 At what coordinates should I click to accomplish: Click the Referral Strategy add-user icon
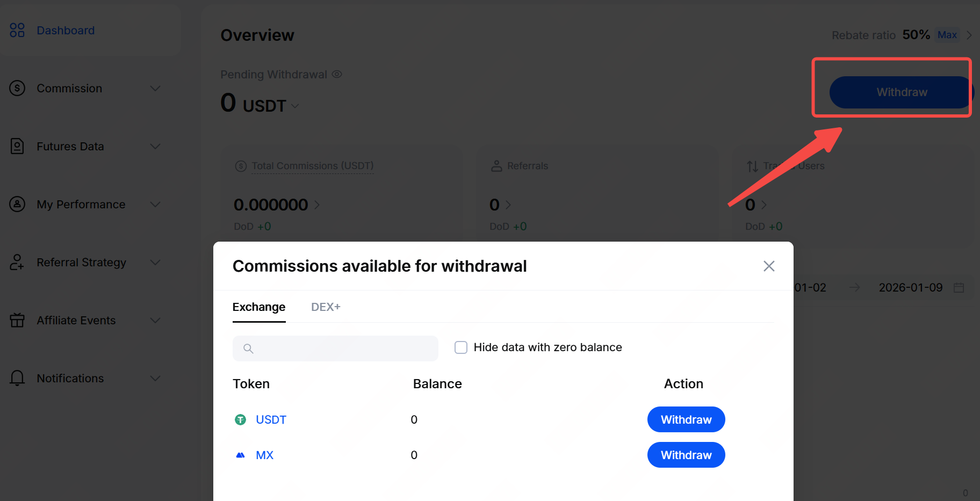(17, 262)
